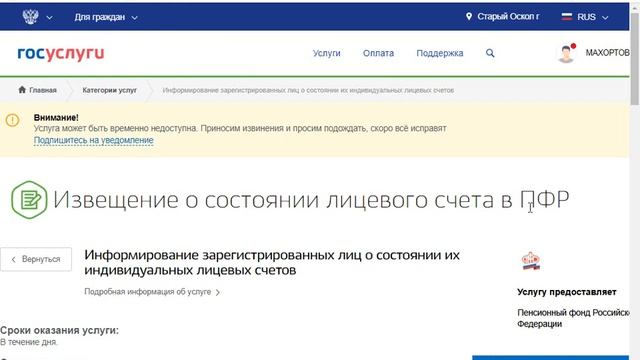Open the Поддержка menu item
Screen dimensions: 640x360
pos(440,53)
